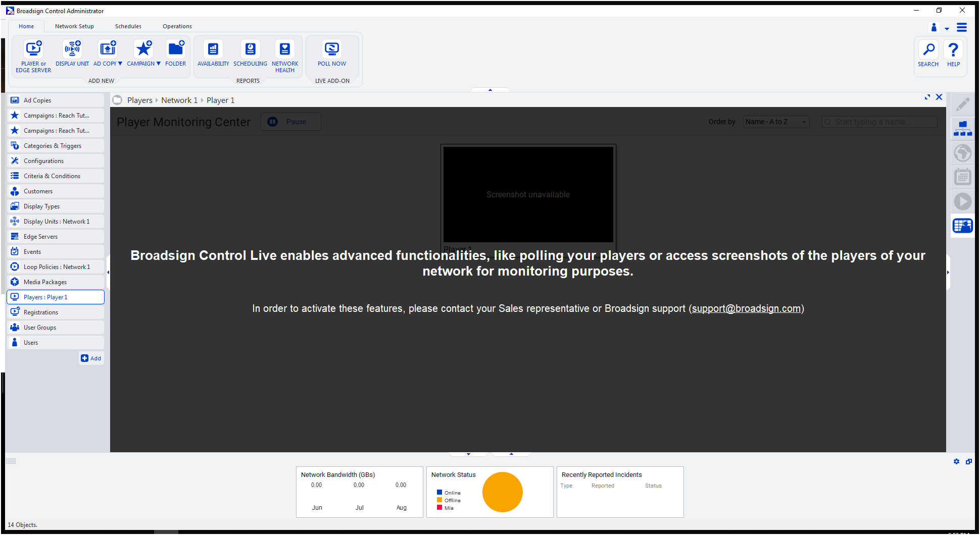Open Categories & Triggers sidebar item
The width and height of the screenshot is (980, 535).
(x=56, y=146)
